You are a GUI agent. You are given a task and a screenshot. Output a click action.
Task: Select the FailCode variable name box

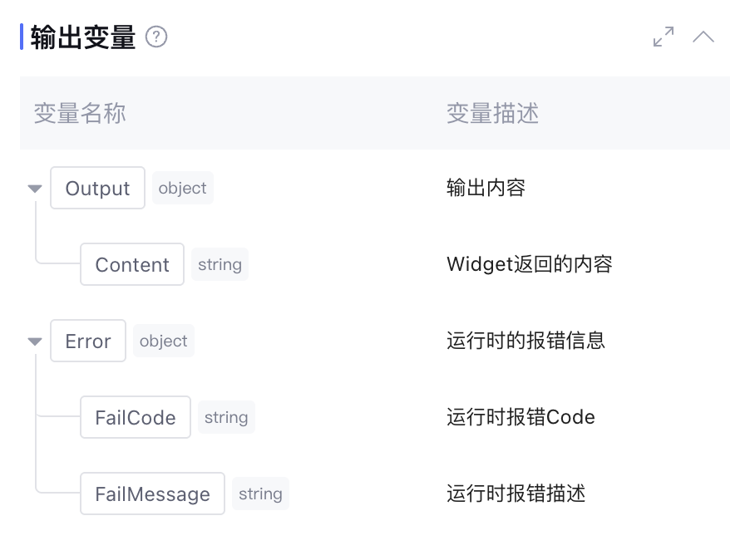coord(136,418)
